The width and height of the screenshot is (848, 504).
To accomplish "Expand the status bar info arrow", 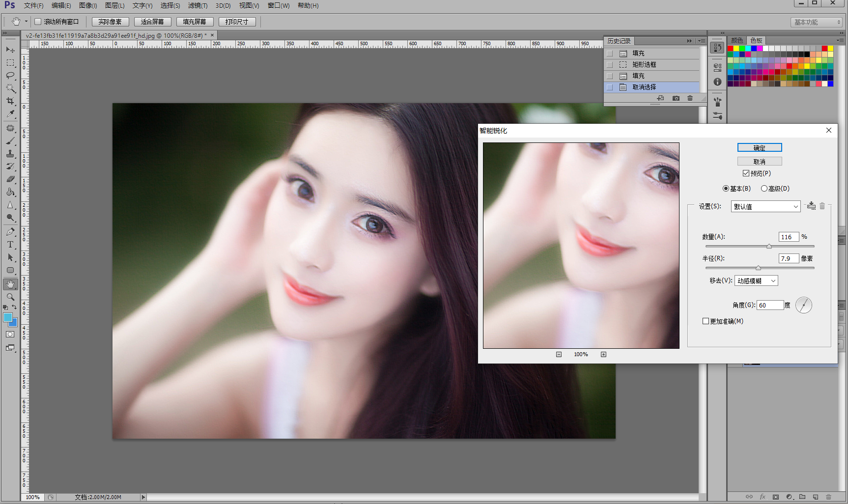I will 143,497.
